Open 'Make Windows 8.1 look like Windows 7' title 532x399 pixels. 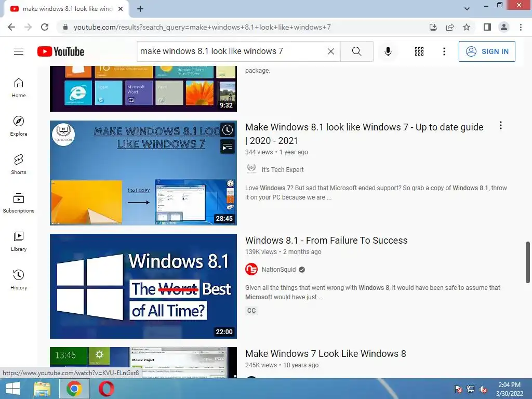pyautogui.click(x=364, y=134)
